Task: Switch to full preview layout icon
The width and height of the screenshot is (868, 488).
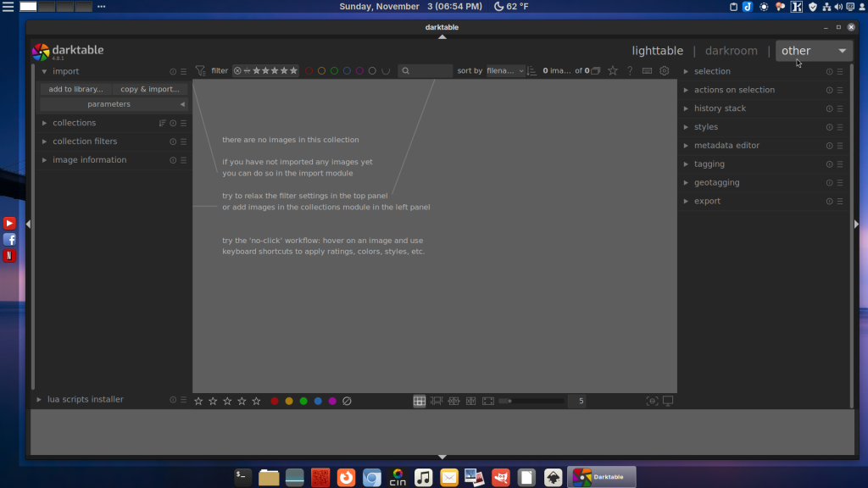Action: point(488,401)
